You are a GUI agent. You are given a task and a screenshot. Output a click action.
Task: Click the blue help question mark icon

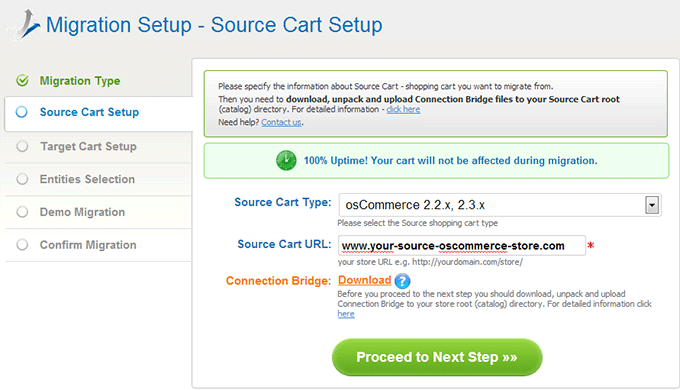click(402, 281)
